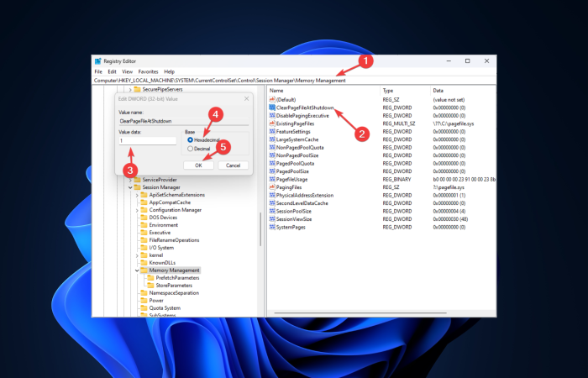Click the PagingFiles string value icon
Viewport: 588px width, 378px height.
[272, 187]
